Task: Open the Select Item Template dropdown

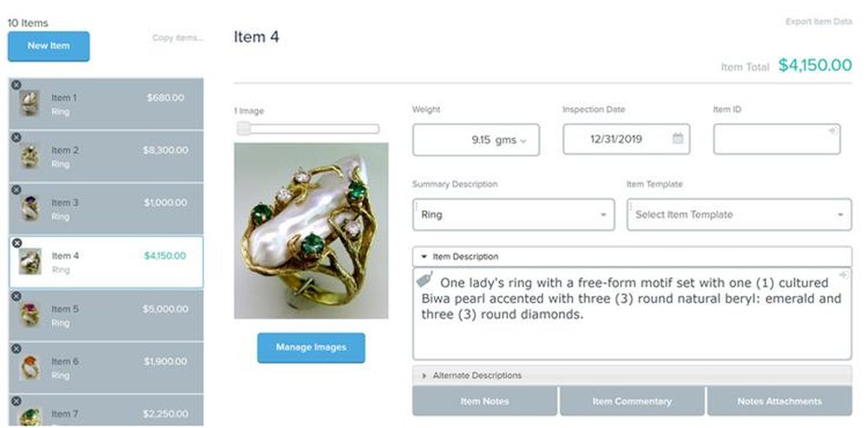Action: point(839,214)
